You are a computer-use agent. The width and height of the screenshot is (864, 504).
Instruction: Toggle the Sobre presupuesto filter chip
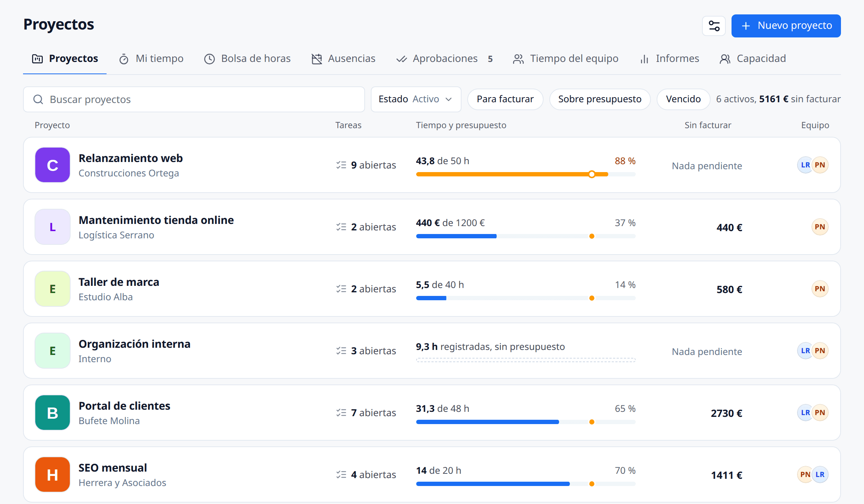(x=600, y=99)
